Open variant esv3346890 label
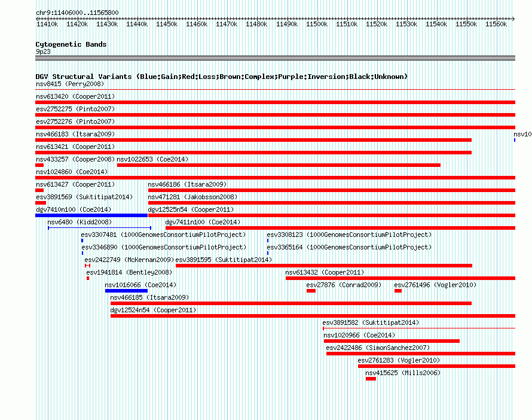The width and height of the screenshot is (532, 420). point(164,247)
